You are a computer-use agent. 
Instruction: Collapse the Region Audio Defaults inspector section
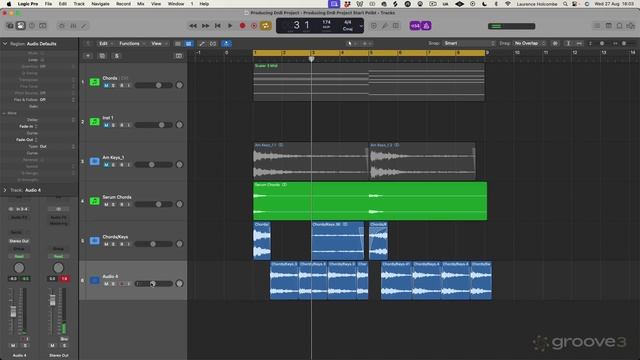(5, 43)
